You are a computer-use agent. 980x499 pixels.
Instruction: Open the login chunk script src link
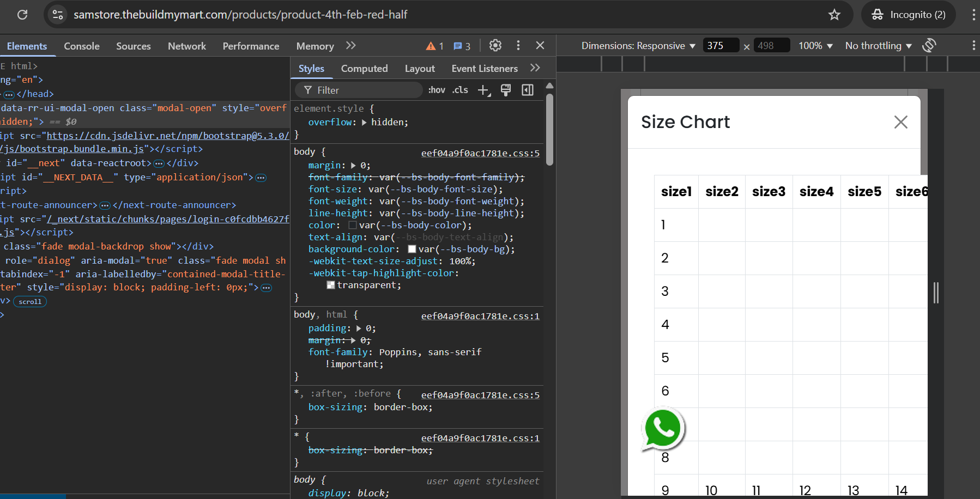pyautogui.click(x=168, y=219)
